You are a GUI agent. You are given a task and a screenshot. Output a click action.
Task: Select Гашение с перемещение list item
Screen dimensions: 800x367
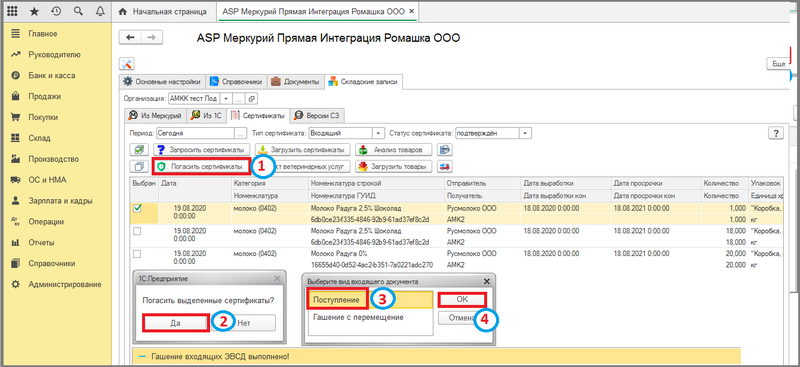tap(370, 317)
